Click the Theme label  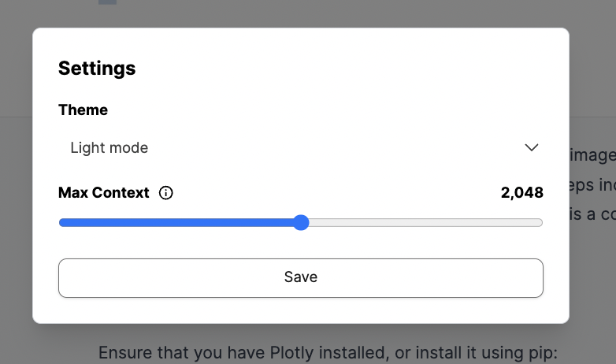point(83,110)
